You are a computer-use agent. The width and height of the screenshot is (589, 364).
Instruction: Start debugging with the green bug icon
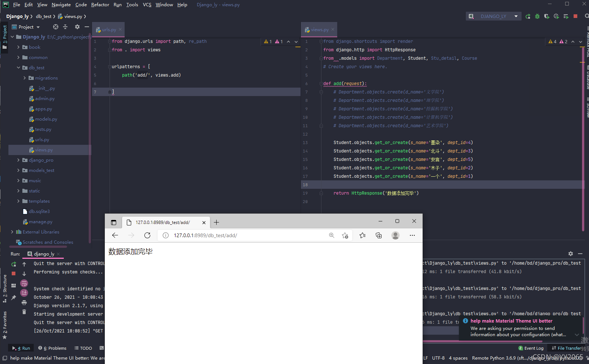(537, 16)
